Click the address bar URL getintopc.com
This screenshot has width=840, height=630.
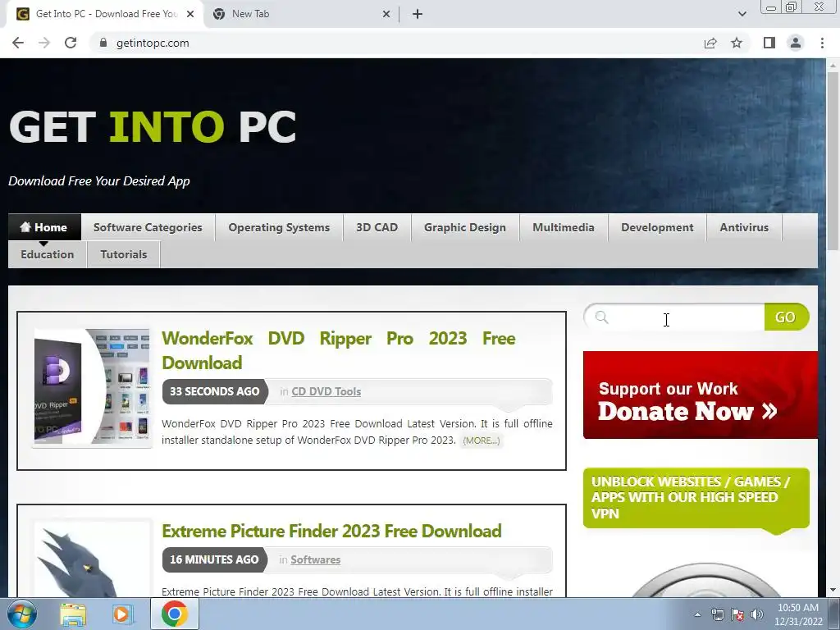[153, 43]
